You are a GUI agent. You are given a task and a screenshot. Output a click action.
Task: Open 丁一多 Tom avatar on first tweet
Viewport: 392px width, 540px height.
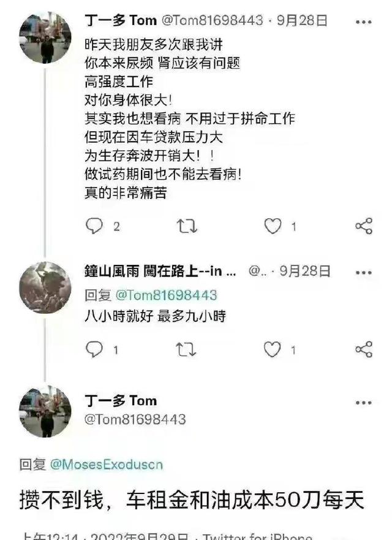click(x=45, y=38)
